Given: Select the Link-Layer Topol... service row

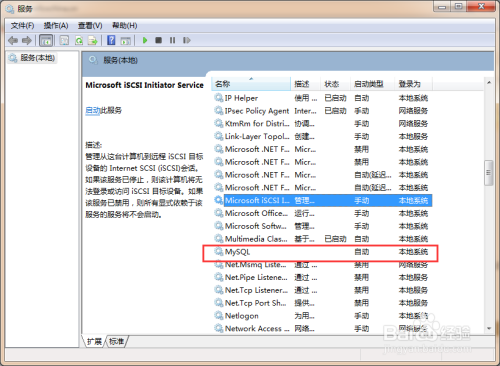Looking at the screenshot, I should [x=323, y=136].
